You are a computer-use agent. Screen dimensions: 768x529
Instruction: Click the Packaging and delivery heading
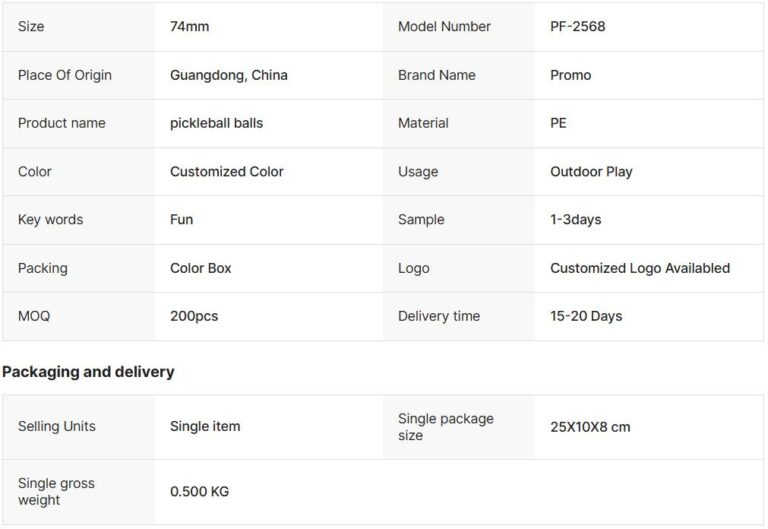pos(88,372)
